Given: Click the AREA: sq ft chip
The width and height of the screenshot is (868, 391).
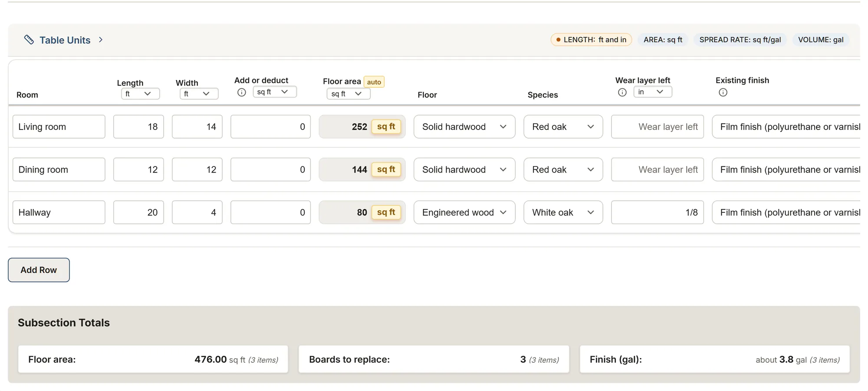Looking at the screenshot, I should (x=663, y=40).
